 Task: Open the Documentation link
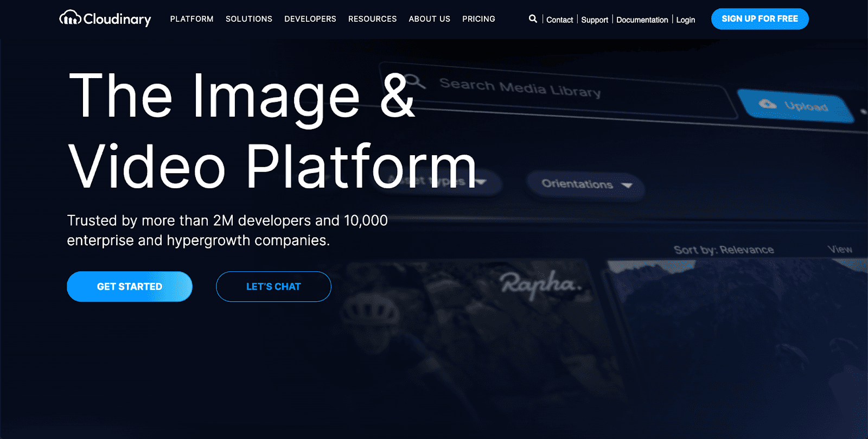click(x=642, y=20)
